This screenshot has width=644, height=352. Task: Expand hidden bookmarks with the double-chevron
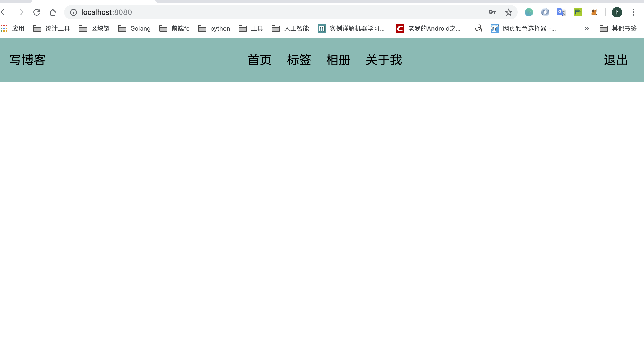[587, 29]
